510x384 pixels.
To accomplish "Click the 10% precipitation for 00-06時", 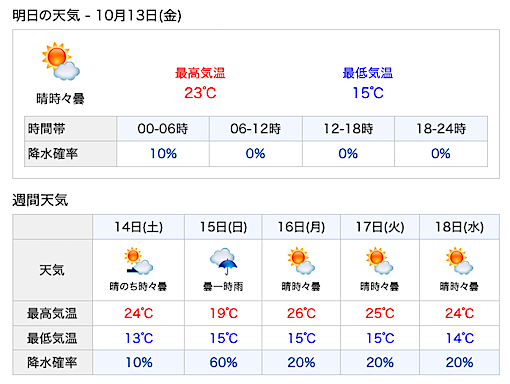I will tap(163, 154).
